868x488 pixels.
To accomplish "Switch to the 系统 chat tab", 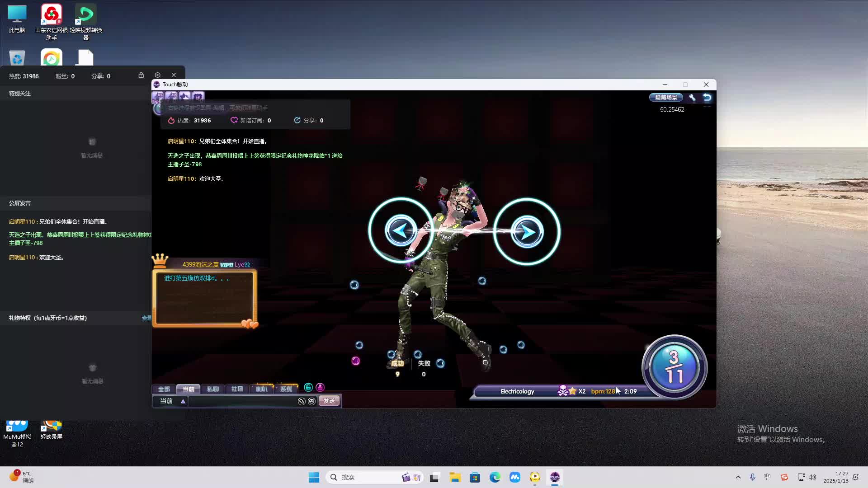I will [286, 389].
